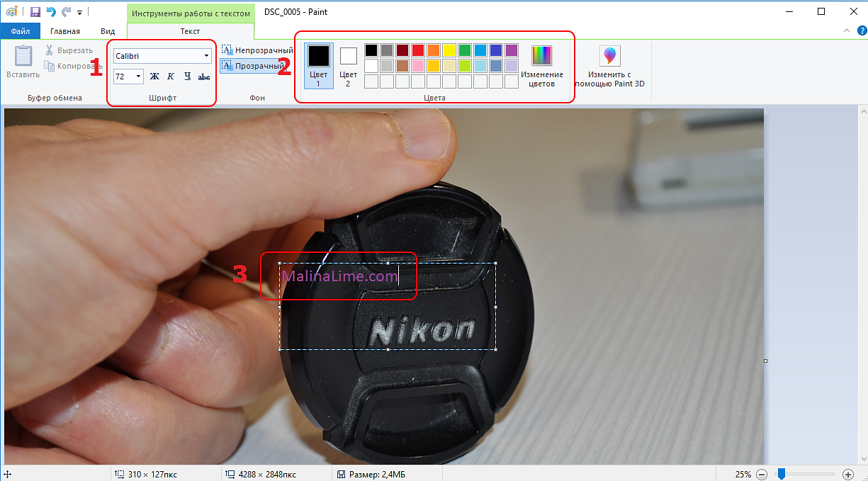This screenshot has height=481, width=868.
Task: Click the zoom in plus button
Action: click(x=848, y=474)
